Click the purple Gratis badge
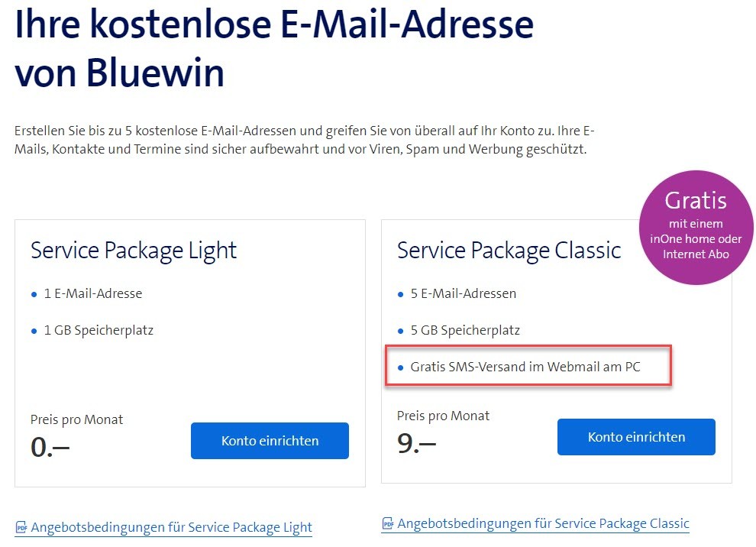Viewport: 756px width, 547px height. pos(696,227)
